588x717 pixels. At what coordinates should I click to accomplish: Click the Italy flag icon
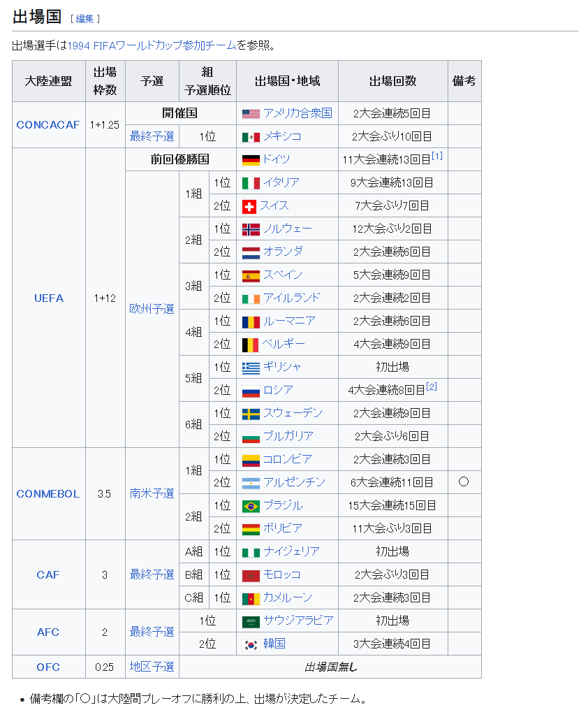point(251,183)
